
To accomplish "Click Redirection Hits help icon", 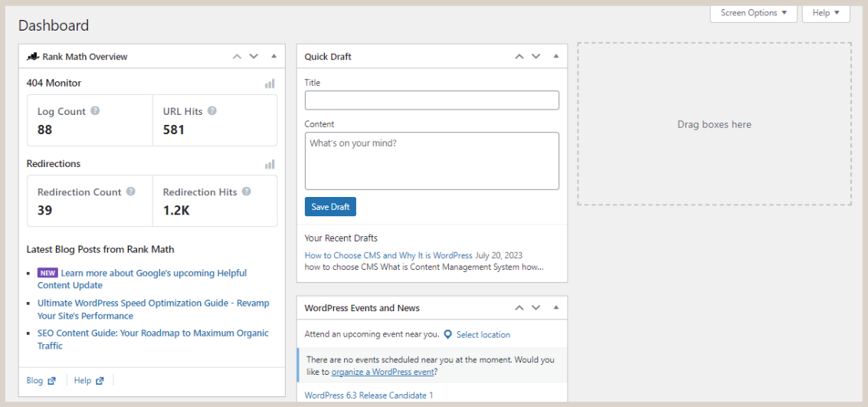I will (247, 192).
